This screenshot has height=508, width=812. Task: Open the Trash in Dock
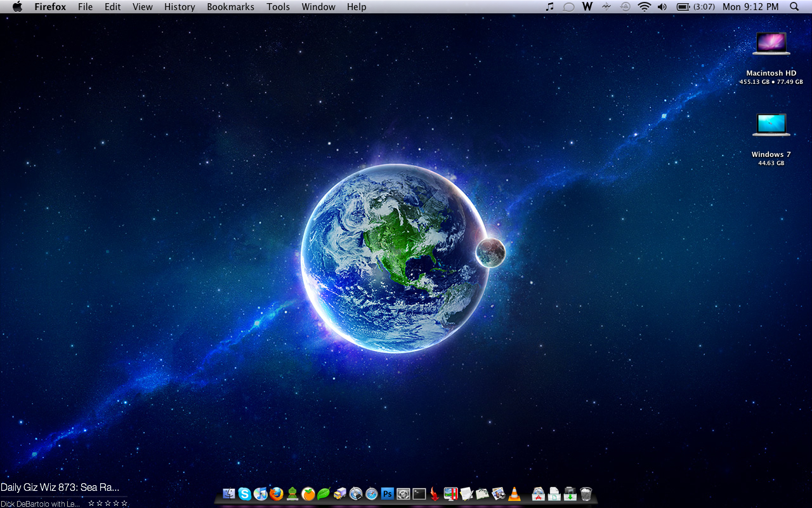click(586, 493)
